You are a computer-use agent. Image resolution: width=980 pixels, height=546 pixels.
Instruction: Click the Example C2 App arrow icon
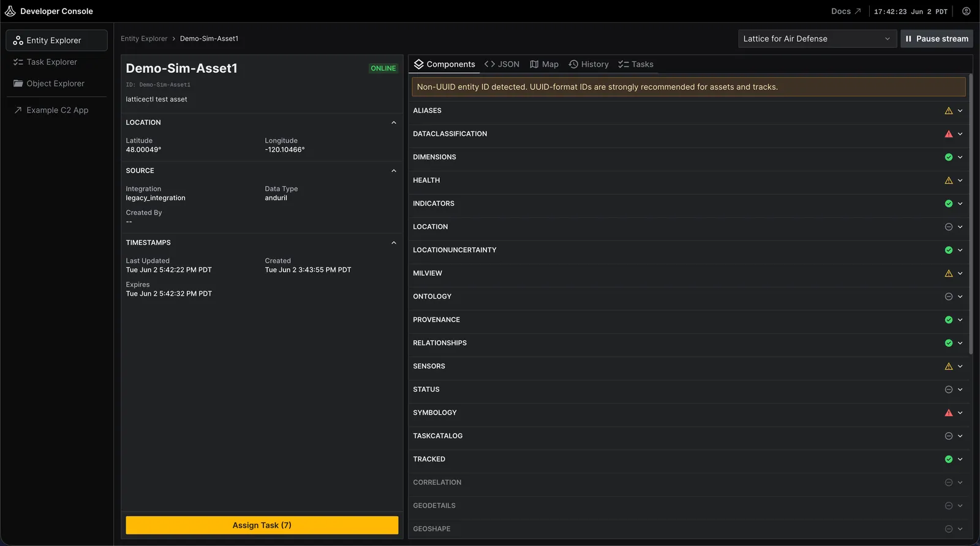tap(18, 110)
